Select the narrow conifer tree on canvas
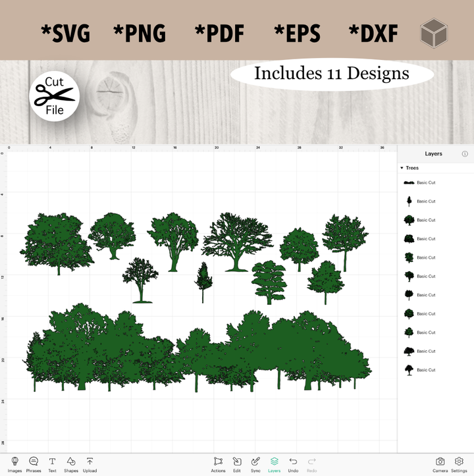 pyautogui.click(x=203, y=281)
